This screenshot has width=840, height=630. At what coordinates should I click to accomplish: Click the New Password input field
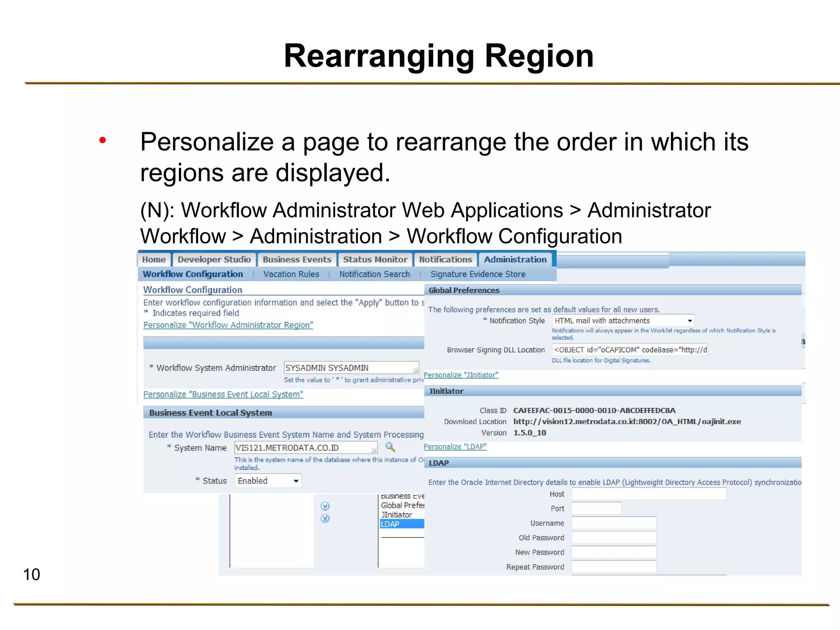point(614,552)
